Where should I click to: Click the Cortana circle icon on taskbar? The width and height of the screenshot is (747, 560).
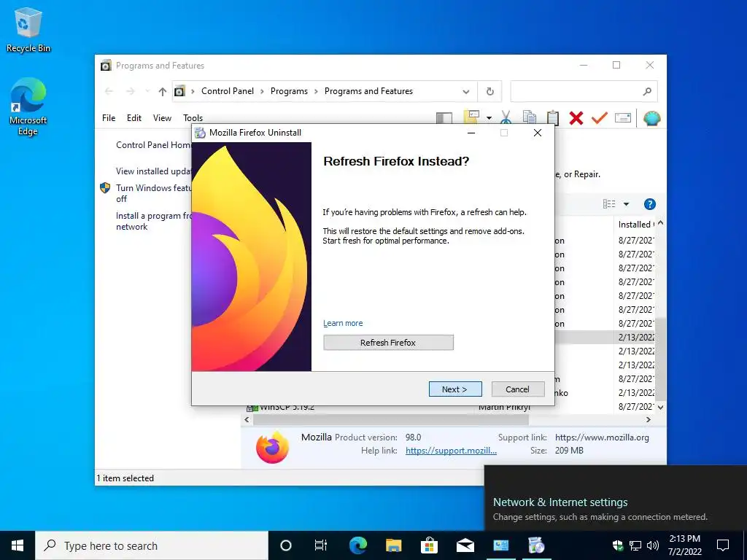click(x=285, y=545)
